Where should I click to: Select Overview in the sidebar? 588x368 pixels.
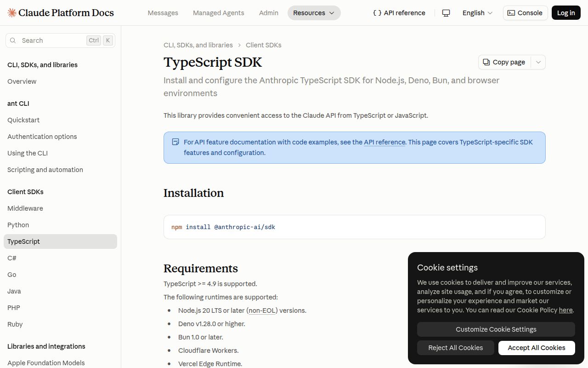pos(60,81)
